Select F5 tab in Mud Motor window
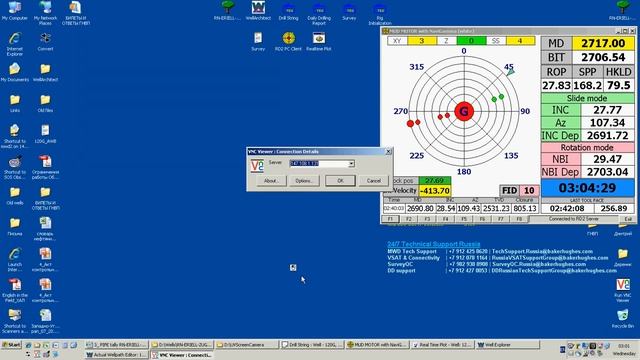 (464, 219)
